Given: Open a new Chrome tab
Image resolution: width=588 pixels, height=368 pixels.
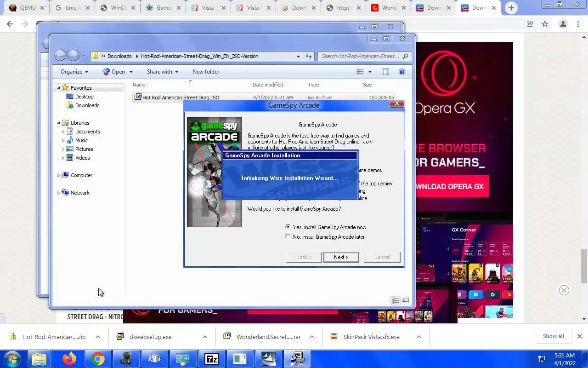Looking at the screenshot, I should pyautogui.click(x=511, y=8).
